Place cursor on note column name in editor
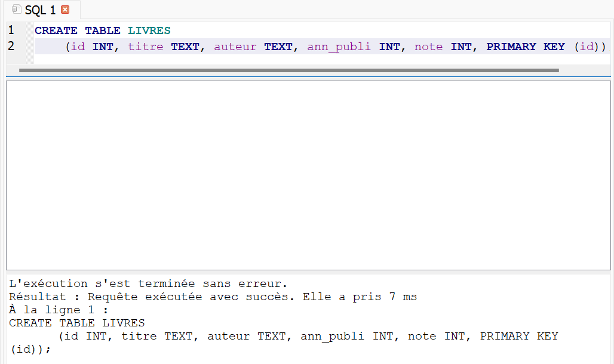 pos(428,47)
